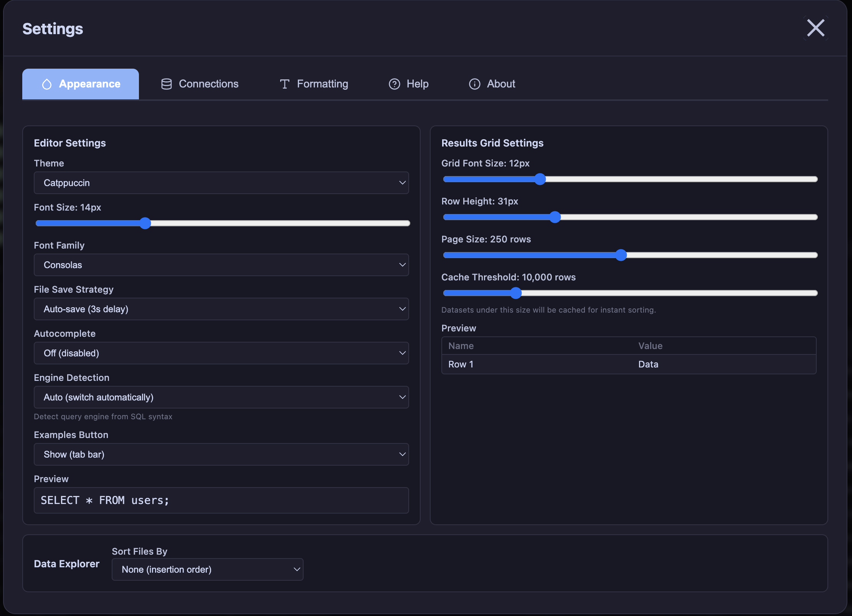Screen dimensions: 852x616
Task: Click the T icon on the Formatting tab
Action: tap(284, 84)
